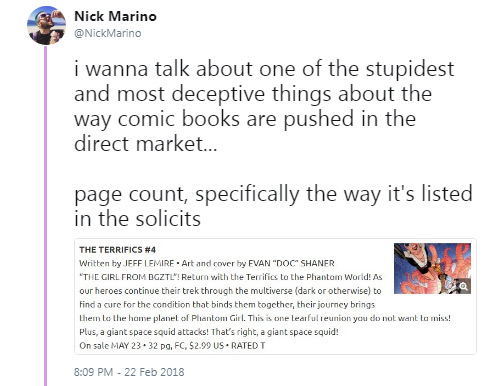Click the purple thread line below the avatar

coord(46,216)
